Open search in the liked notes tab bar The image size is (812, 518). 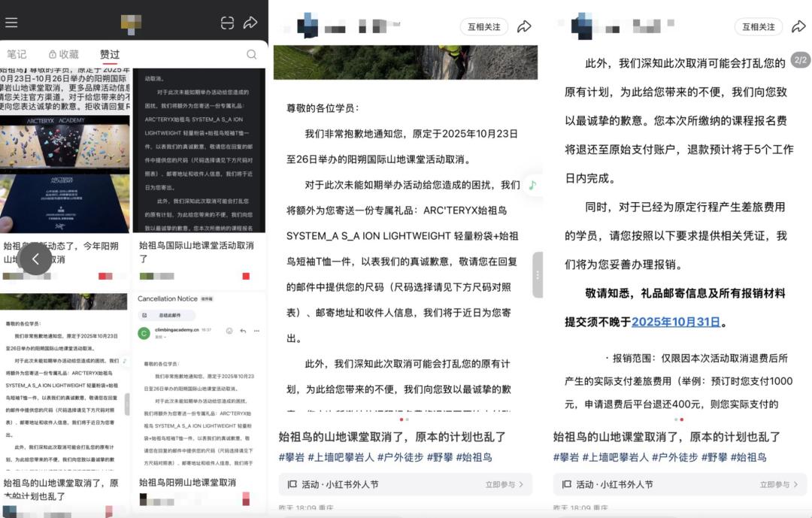click(251, 54)
